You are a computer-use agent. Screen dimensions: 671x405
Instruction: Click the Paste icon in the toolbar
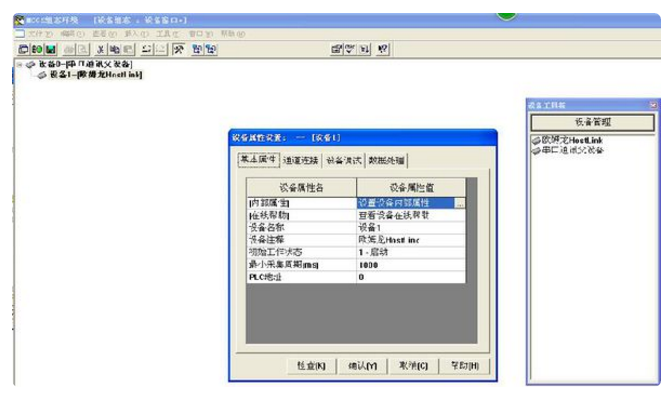coord(128,48)
